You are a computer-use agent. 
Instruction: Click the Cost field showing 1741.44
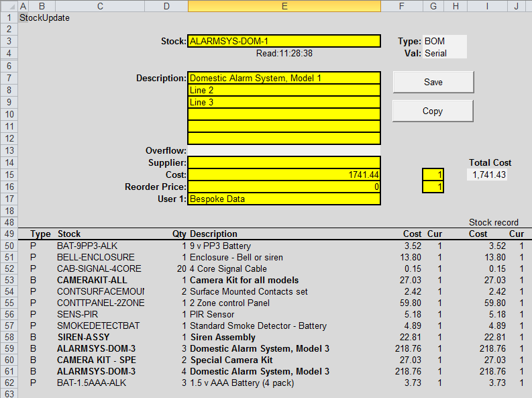coord(284,175)
